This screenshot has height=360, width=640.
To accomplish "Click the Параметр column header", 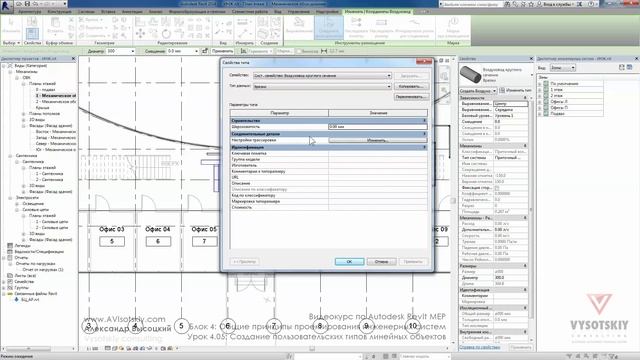I will pyautogui.click(x=279, y=113).
